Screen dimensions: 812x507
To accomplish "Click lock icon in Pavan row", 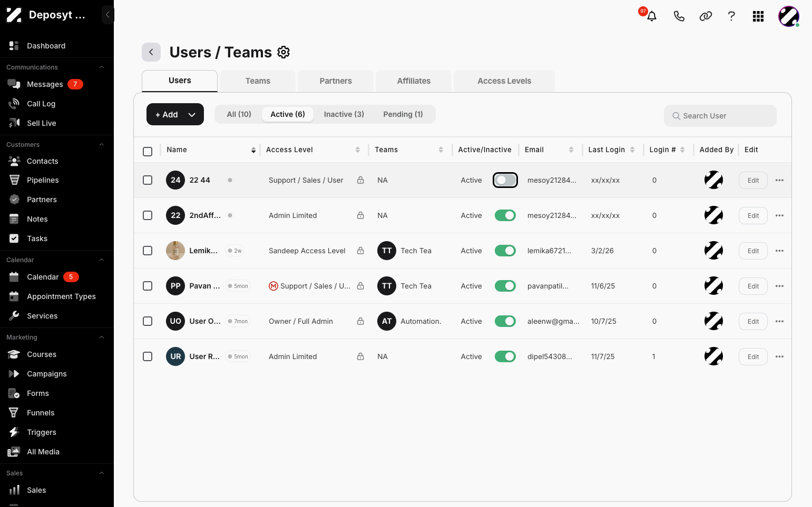I will pyautogui.click(x=360, y=286).
